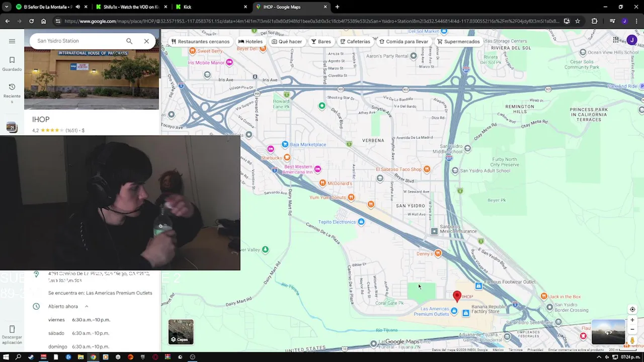Click the Baja Marketplace shopping marker
The width and height of the screenshot is (644, 362).
[285, 144]
